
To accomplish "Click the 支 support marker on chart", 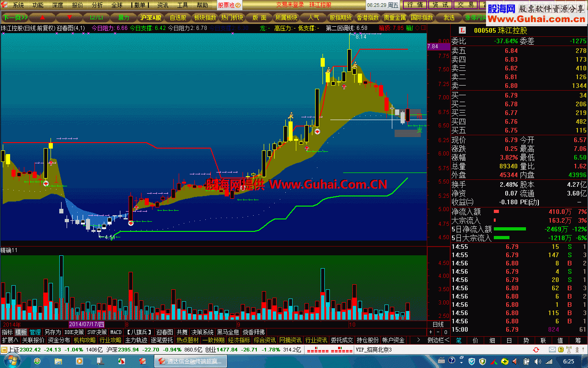I will coord(419,130).
